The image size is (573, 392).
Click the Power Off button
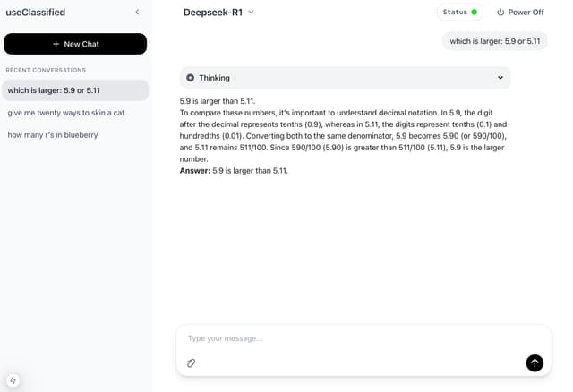[520, 13]
